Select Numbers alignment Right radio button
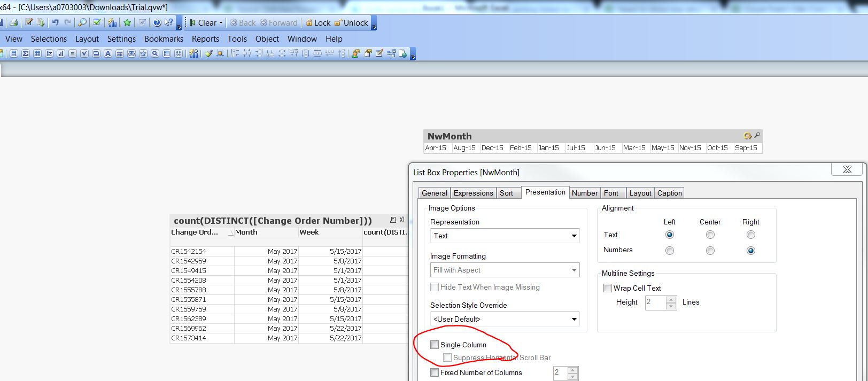Image resolution: width=868 pixels, height=381 pixels. pos(750,251)
